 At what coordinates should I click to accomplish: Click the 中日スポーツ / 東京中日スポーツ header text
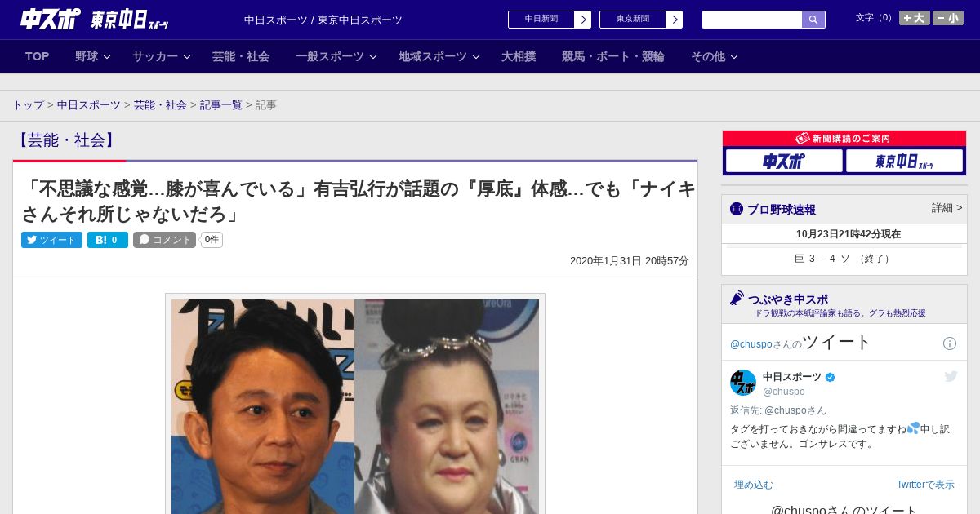click(x=323, y=20)
